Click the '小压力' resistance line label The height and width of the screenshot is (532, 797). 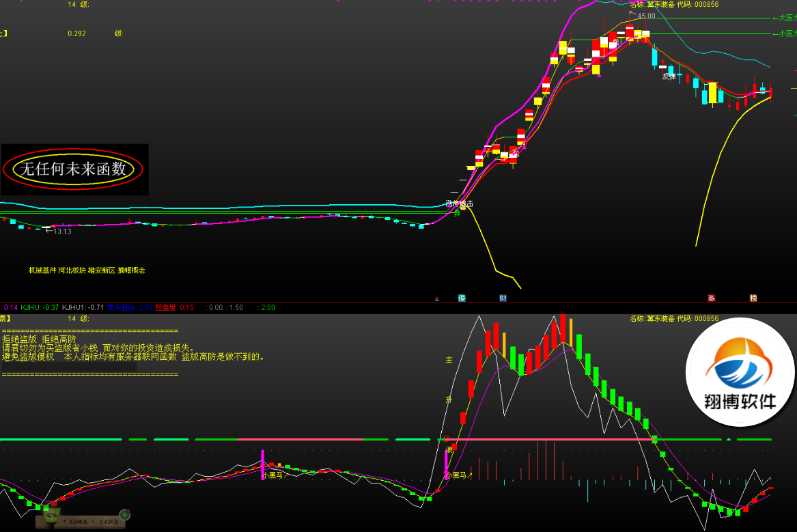click(784, 33)
